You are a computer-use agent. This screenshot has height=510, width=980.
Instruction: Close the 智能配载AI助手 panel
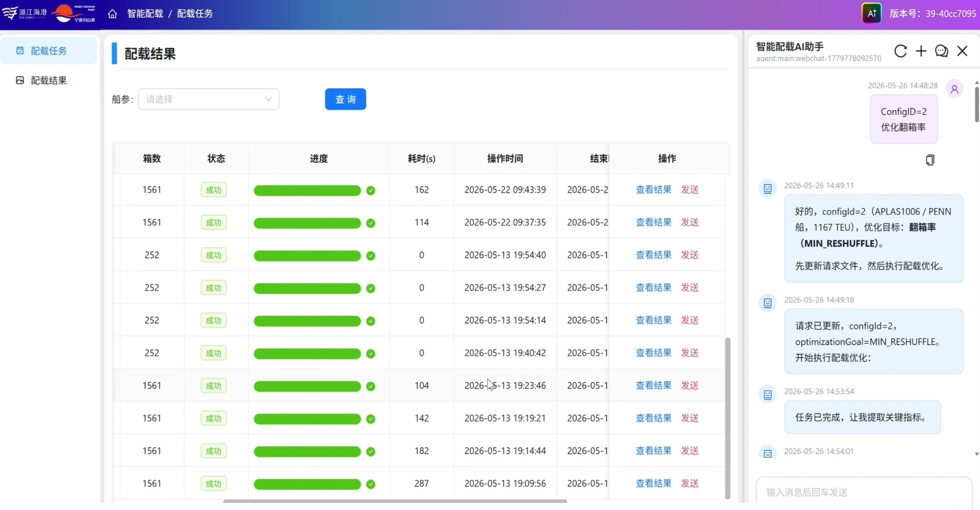[x=962, y=51]
